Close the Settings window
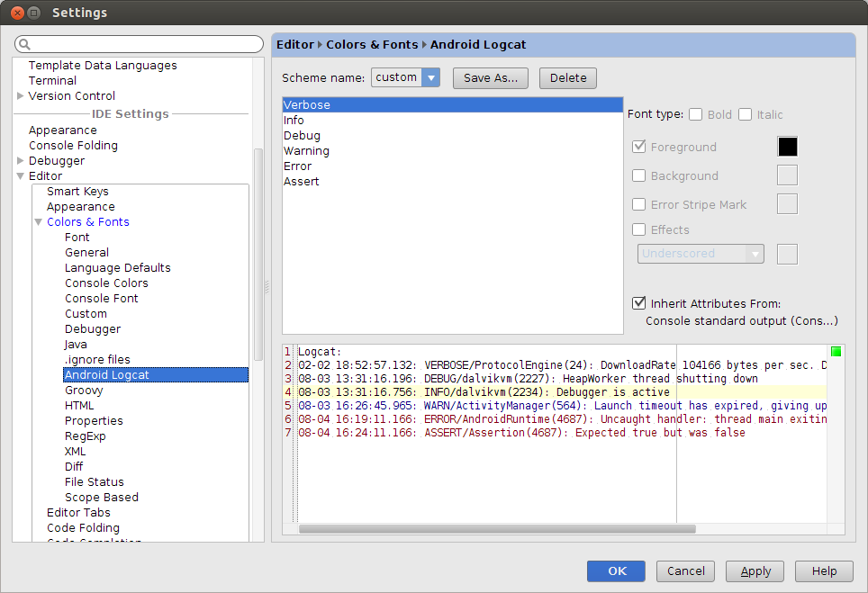 click(17, 13)
